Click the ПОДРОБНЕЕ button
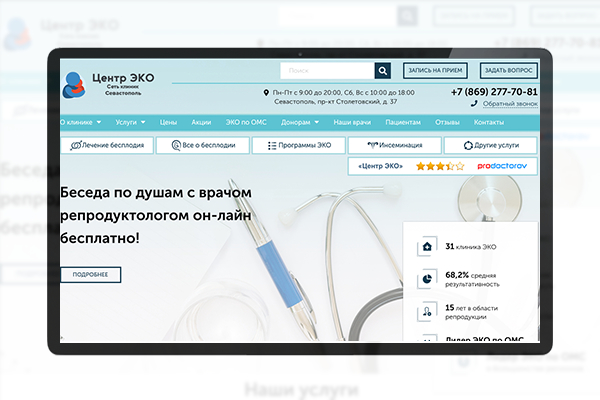 pos(90,275)
